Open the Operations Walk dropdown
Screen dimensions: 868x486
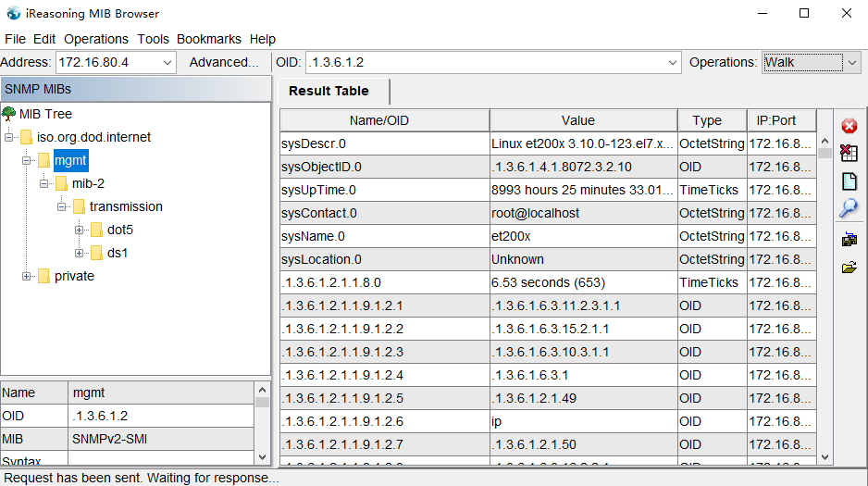[852, 63]
